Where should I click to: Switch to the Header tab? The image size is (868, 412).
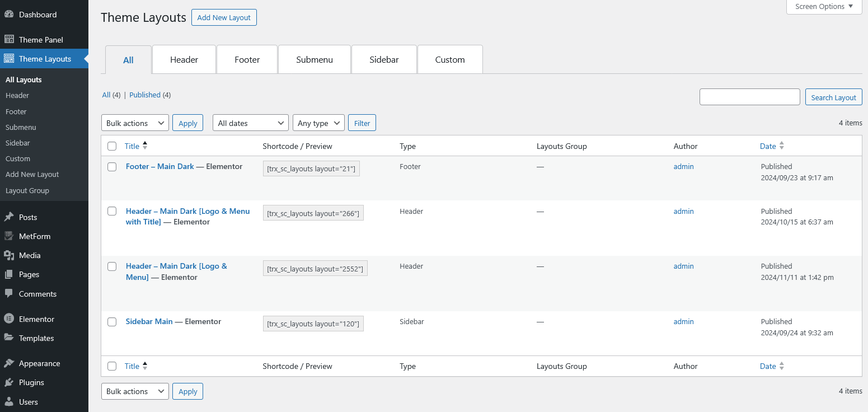click(184, 60)
